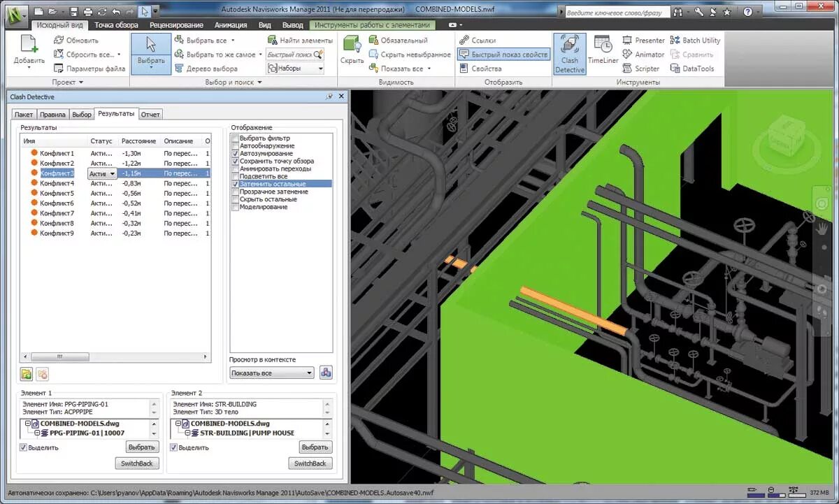Click the help question-mark icon

point(748,12)
